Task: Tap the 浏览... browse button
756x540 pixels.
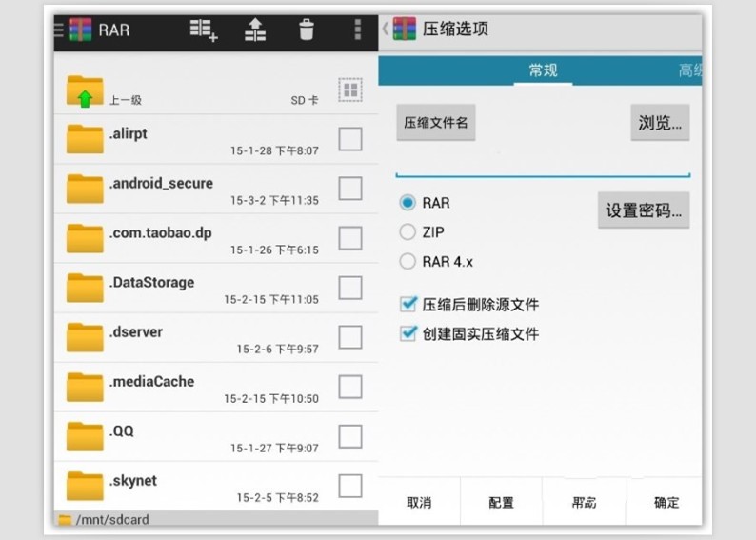Action: [660, 123]
